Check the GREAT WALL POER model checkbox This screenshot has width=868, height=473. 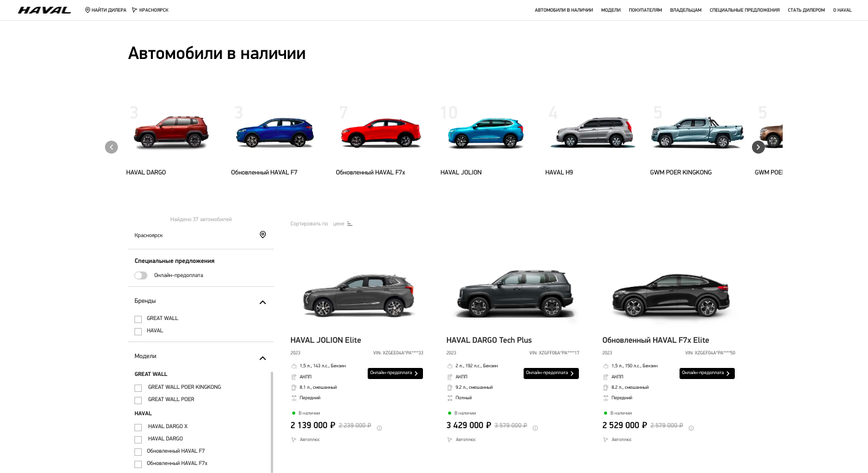(138, 400)
